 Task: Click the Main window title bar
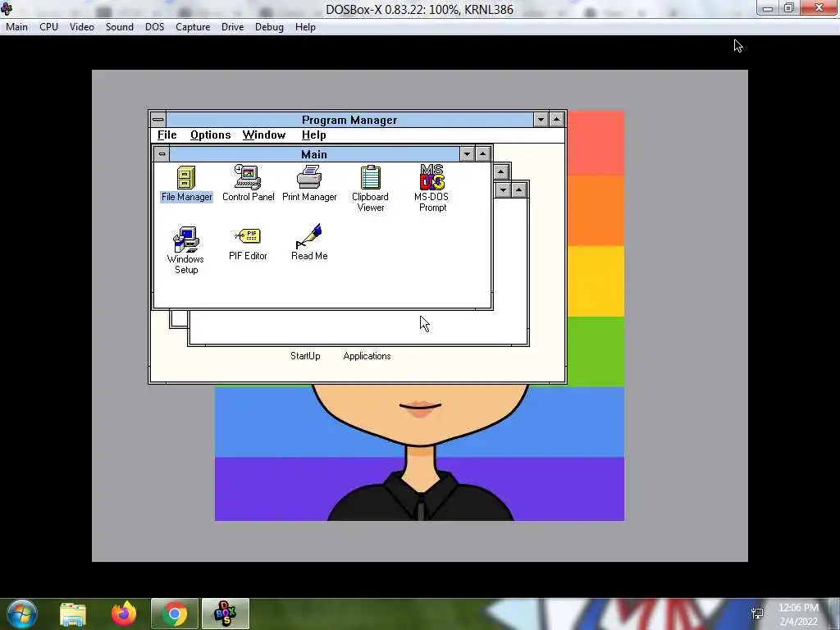coord(314,154)
